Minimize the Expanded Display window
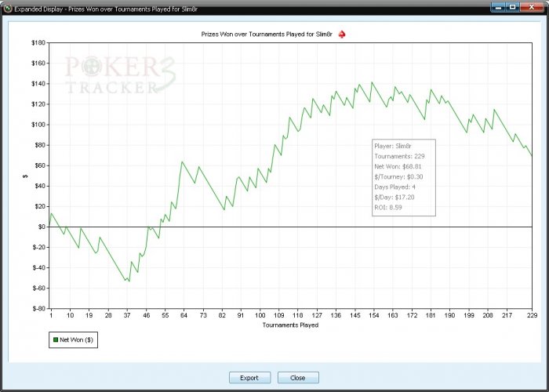 (498, 7)
